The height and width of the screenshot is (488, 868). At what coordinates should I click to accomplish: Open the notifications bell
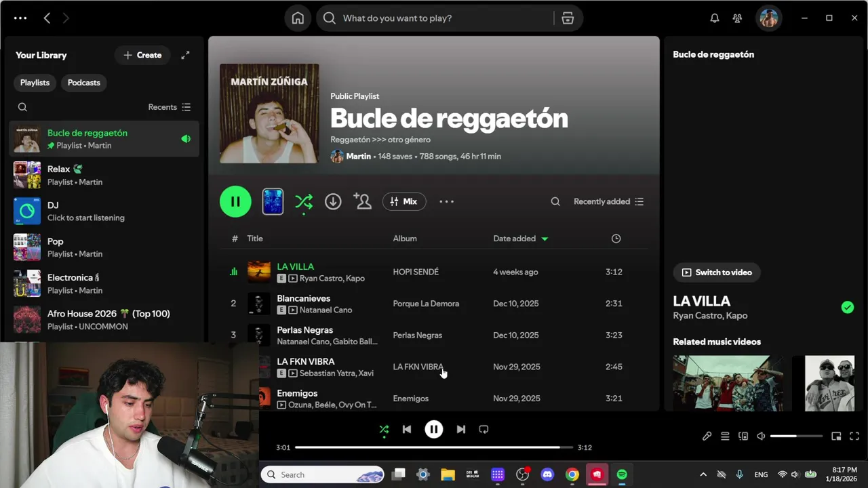714,18
